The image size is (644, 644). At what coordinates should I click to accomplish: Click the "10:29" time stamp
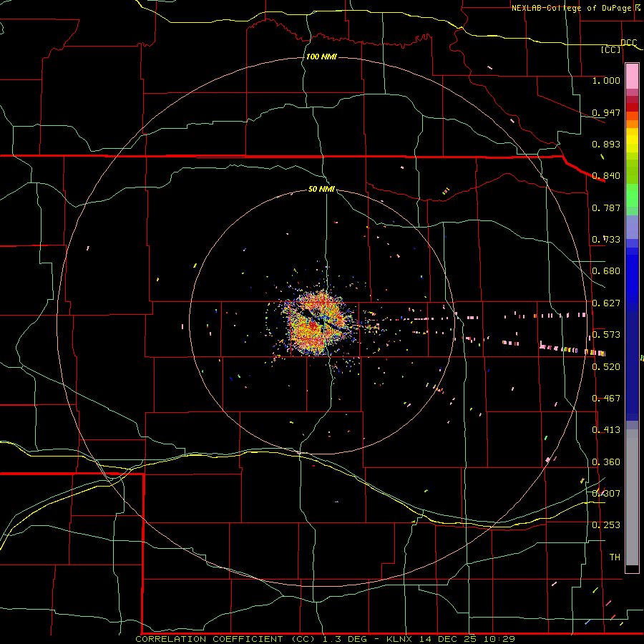[x=499, y=639]
